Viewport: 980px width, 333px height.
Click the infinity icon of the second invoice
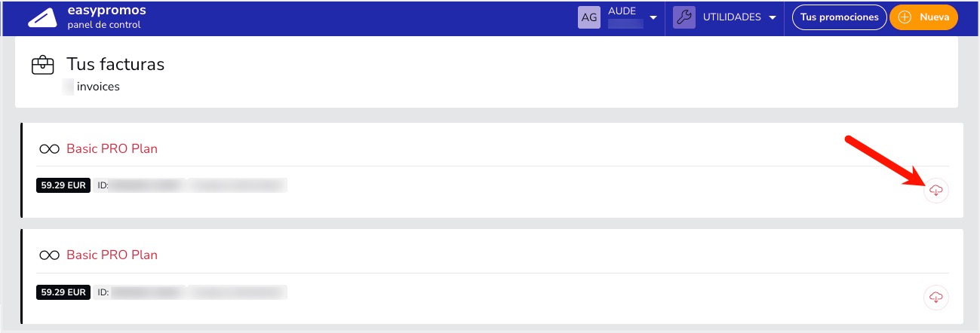coord(49,255)
